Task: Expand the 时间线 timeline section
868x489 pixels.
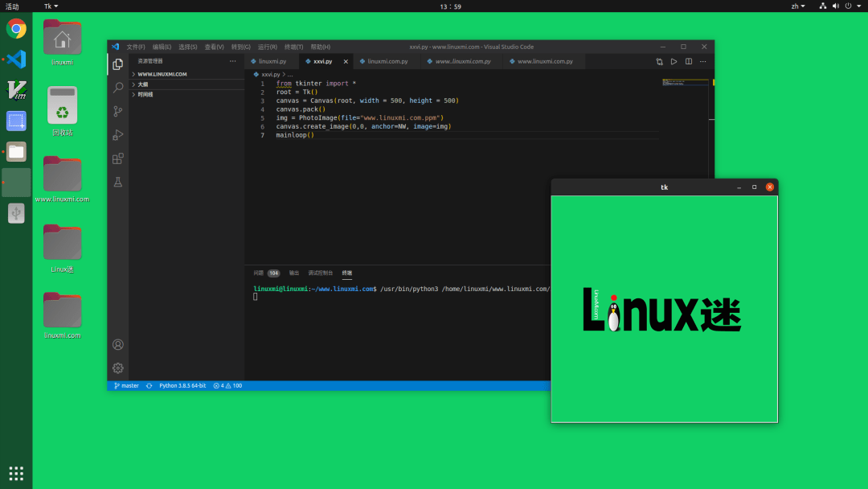Action: click(145, 94)
